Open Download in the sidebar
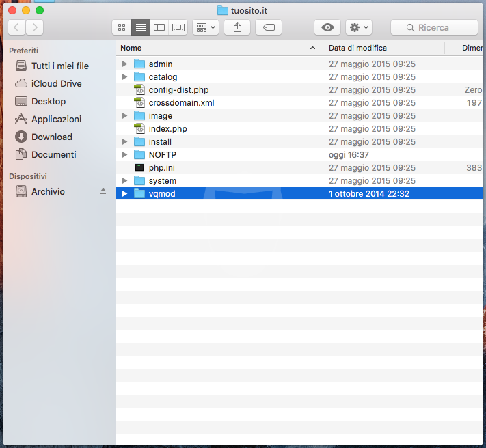Viewport: 486px width, 448px height. click(x=44, y=137)
